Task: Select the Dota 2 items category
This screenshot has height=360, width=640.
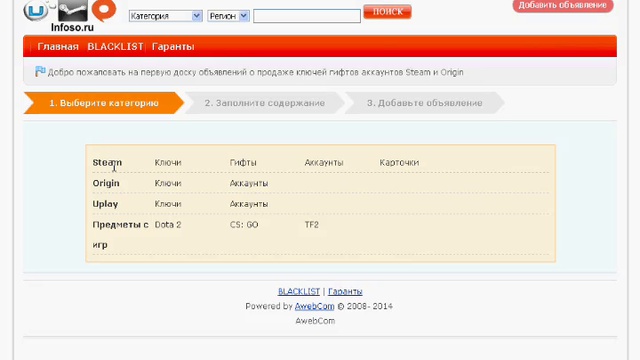Action: click(168, 225)
